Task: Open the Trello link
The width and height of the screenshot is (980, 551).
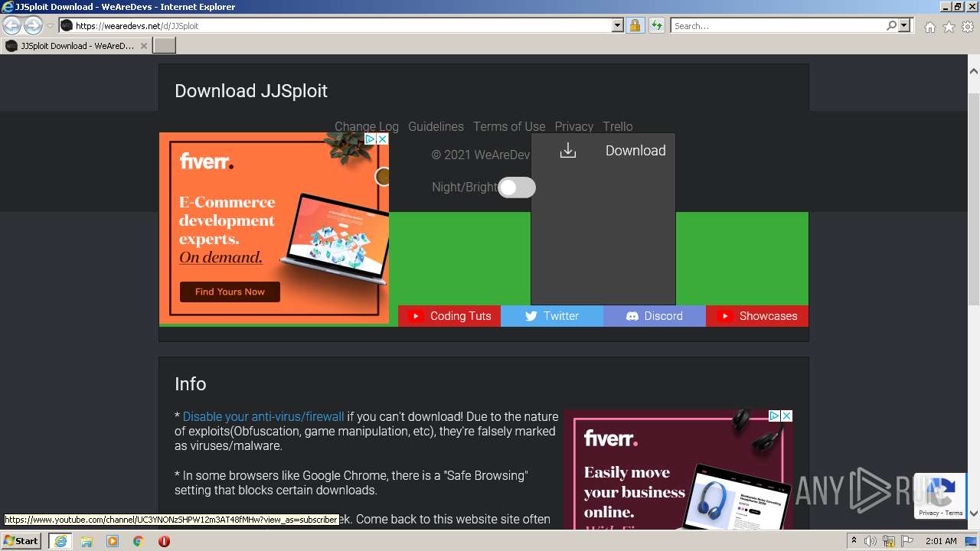Action: (618, 126)
